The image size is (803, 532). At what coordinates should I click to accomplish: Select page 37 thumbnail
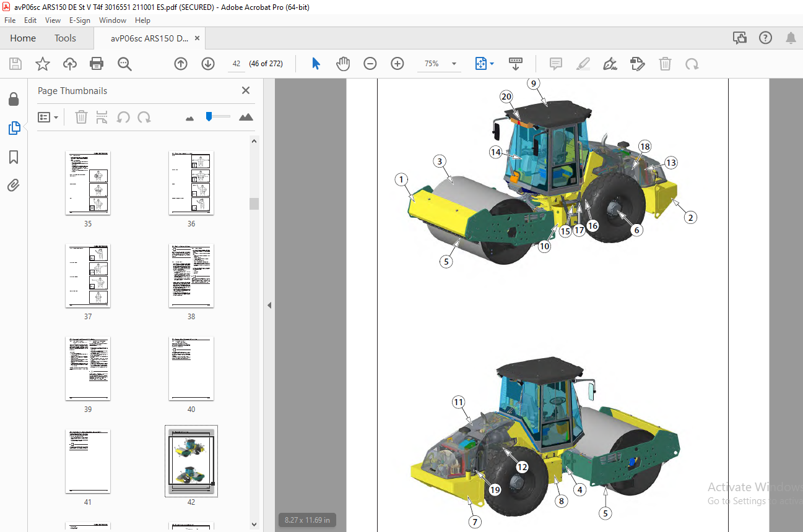pyautogui.click(x=88, y=276)
